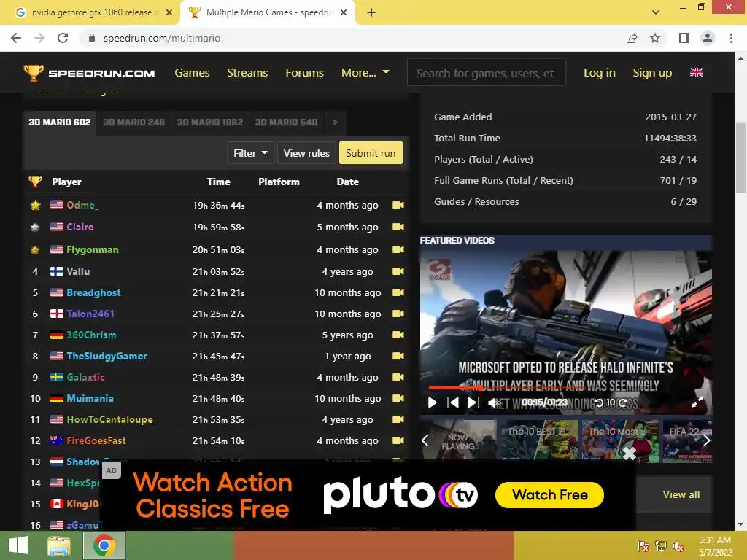This screenshot has height=560, width=747.
Task: Open video icon for Galaxtic's run
Action: click(x=398, y=377)
